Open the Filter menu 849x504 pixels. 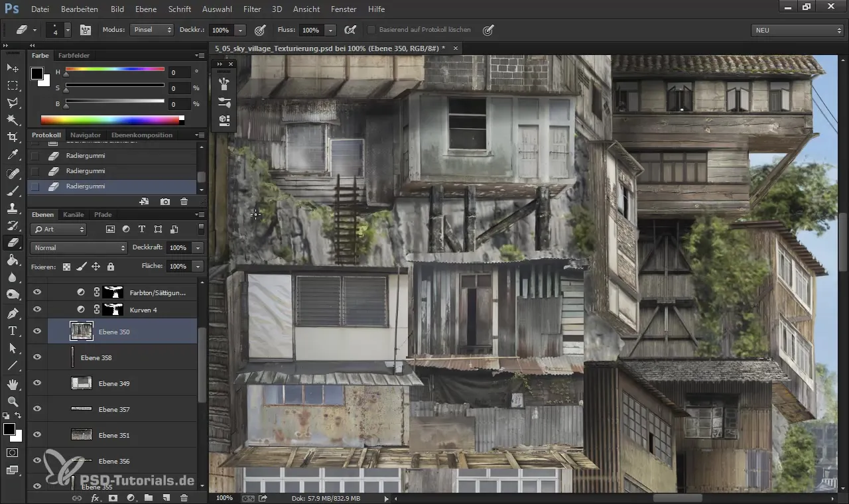pyautogui.click(x=251, y=9)
